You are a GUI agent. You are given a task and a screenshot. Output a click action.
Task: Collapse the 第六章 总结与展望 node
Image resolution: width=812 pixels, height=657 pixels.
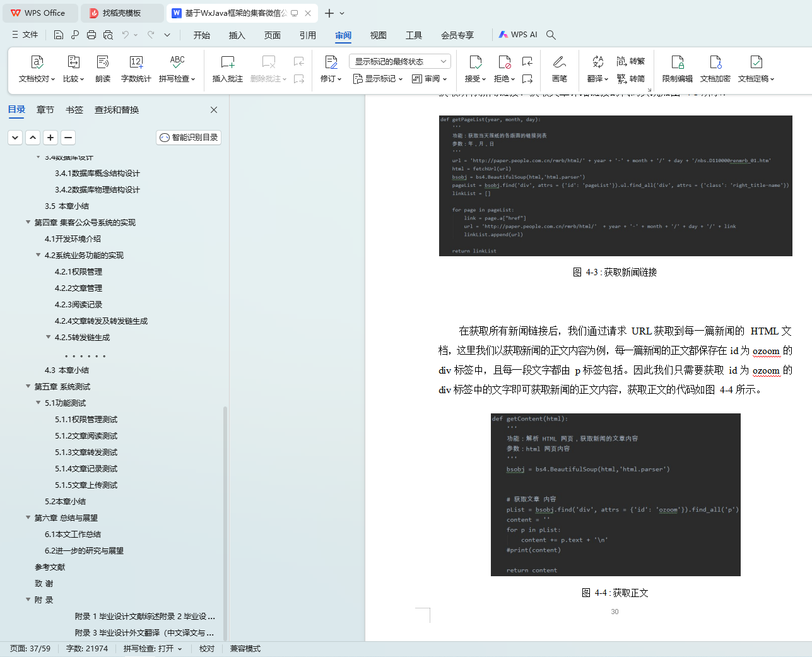[28, 518]
